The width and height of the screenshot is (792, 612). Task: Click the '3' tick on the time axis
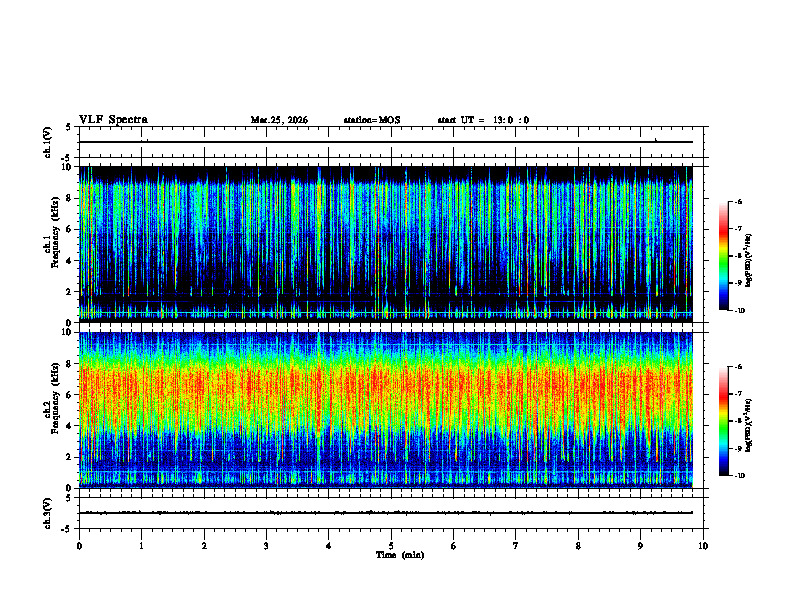[266, 546]
